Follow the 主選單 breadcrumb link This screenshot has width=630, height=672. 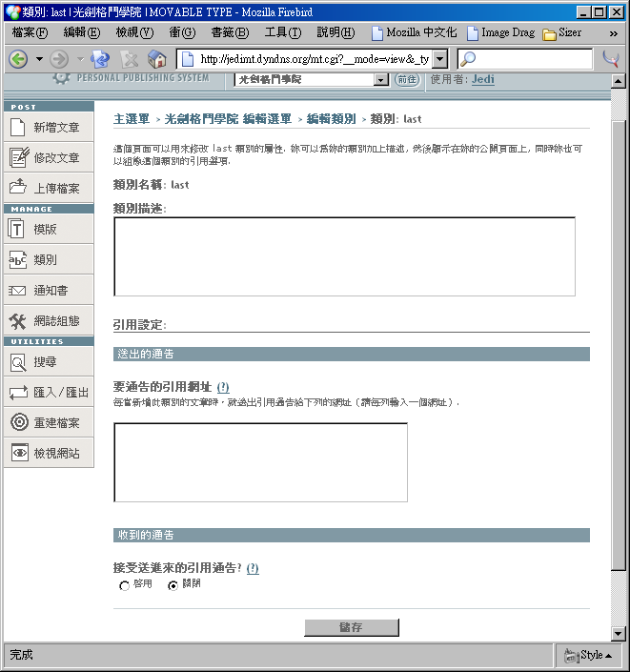pyautogui.click(x=132, y=119)
